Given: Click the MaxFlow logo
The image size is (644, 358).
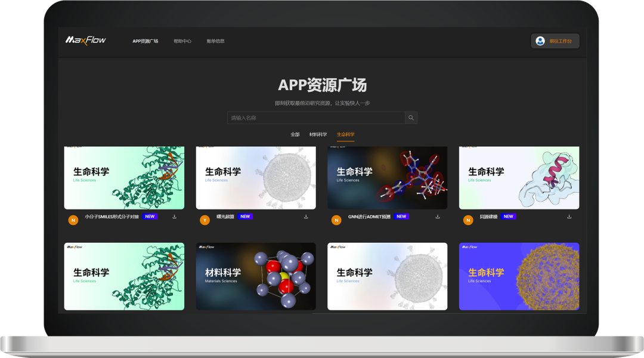Looking at the screenshot, I should [87, 39].
